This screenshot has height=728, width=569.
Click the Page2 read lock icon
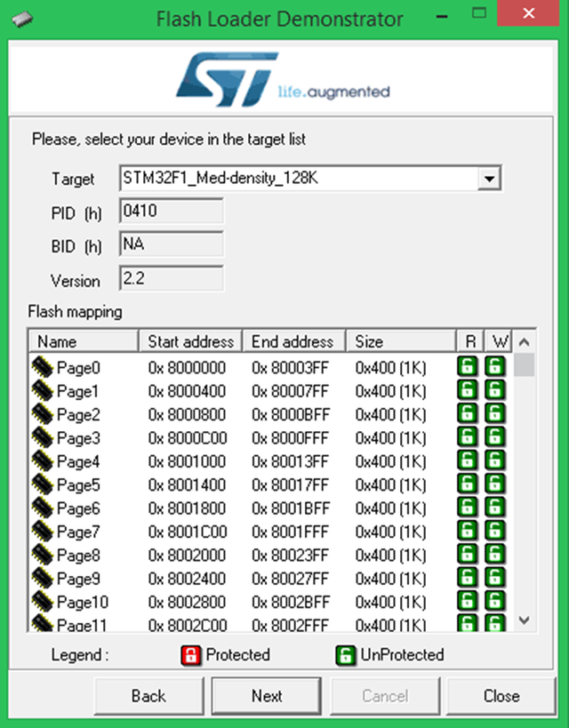(x=468, y=413)
